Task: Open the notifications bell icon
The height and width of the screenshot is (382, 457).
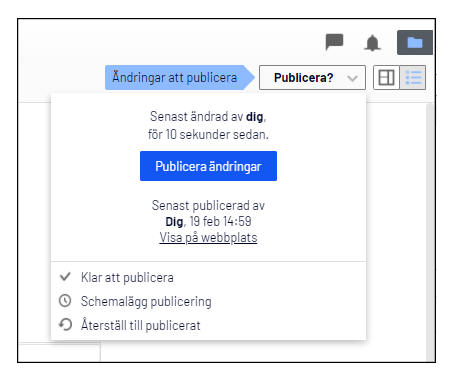Action: point(372,43)
